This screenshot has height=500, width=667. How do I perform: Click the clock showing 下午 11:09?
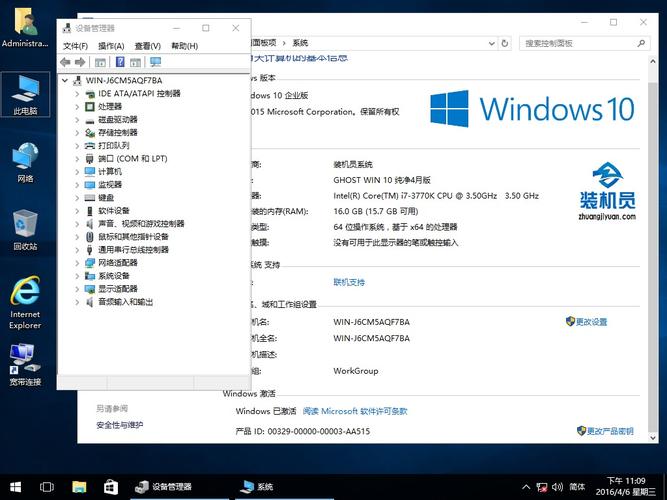[x=626, y=487]
